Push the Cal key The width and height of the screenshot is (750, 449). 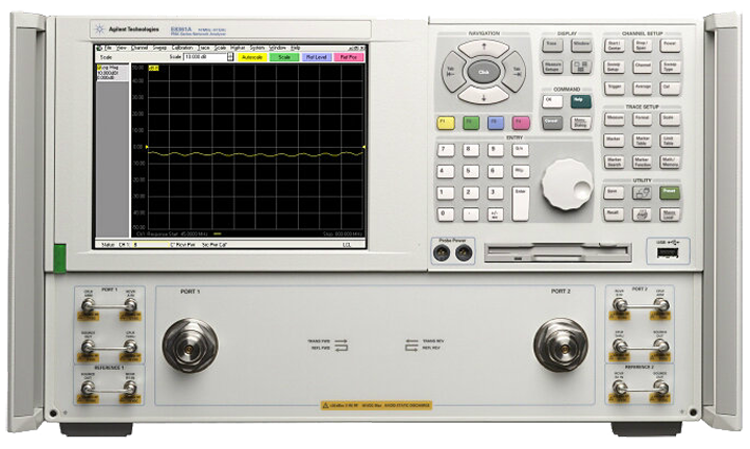point(670,88)
